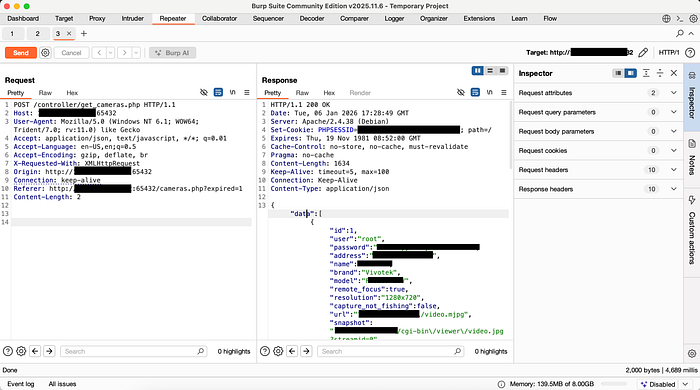Viewport: 700px width, 390px height.
Task: Open the Response Render tab
Action: point(360,93)
